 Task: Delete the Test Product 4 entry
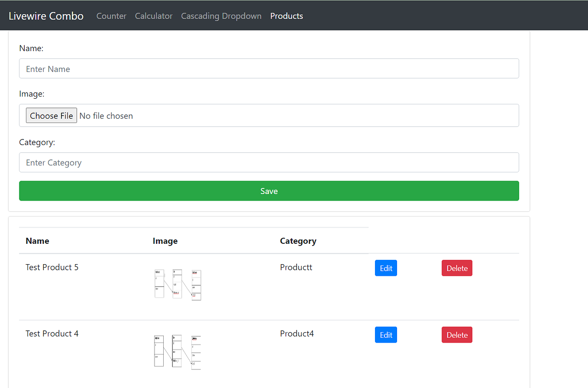(x=457, y=334)
